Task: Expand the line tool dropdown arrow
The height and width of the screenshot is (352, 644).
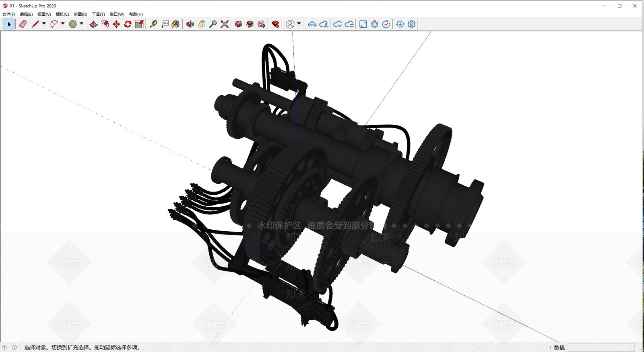Action: coord(44,24)
